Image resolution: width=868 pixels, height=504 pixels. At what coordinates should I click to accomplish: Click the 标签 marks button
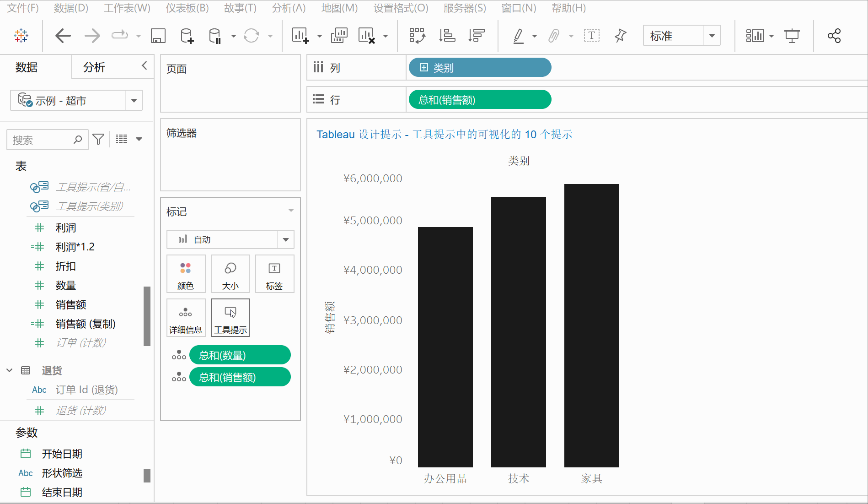click(x=274, y=274)
